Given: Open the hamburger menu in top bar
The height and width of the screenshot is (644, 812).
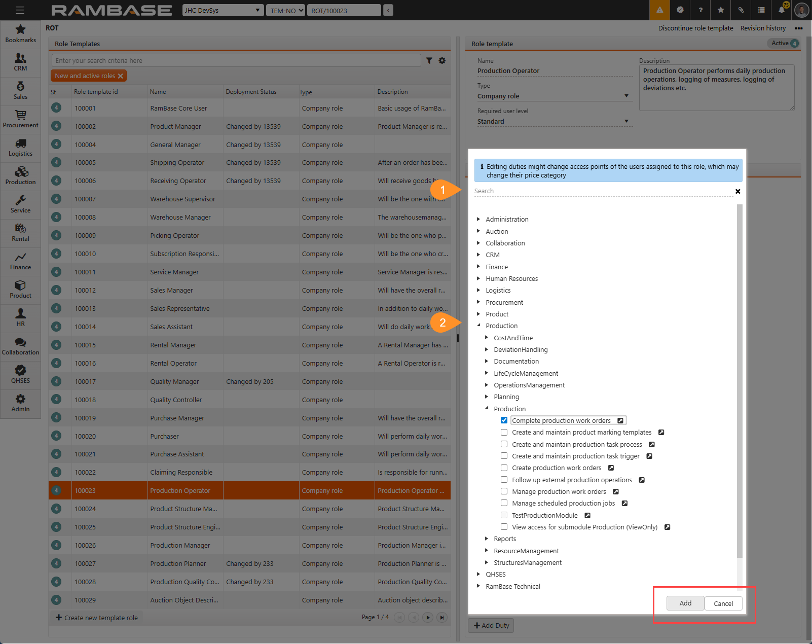Looking at the screenshot, I should 20,10.
